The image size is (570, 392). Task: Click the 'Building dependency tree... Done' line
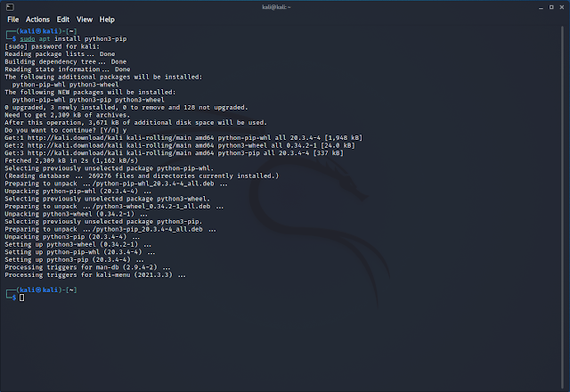(65, 61)
